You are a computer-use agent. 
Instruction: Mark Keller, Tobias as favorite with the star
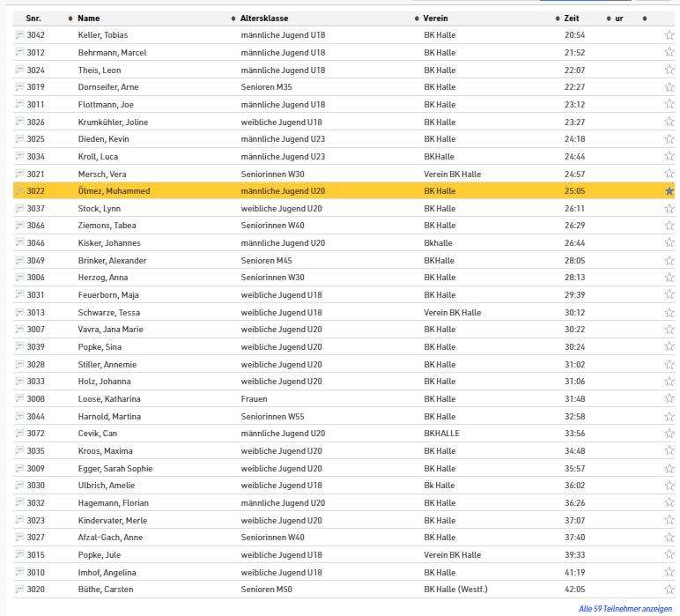point(669,35)
